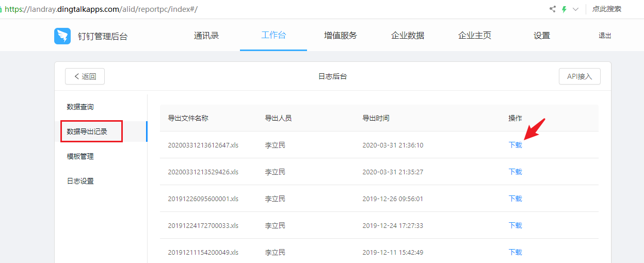Viewport: 644px width, 263px height.
Task: Select 数据查询 in the sidebar
Action: (x=81, y=107)
